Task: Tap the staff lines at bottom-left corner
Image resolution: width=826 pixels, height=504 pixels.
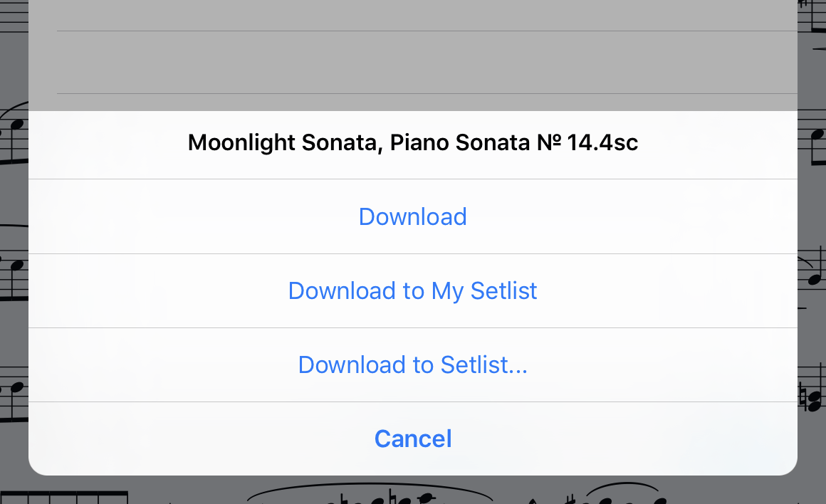Action: (x=64, y=497)
